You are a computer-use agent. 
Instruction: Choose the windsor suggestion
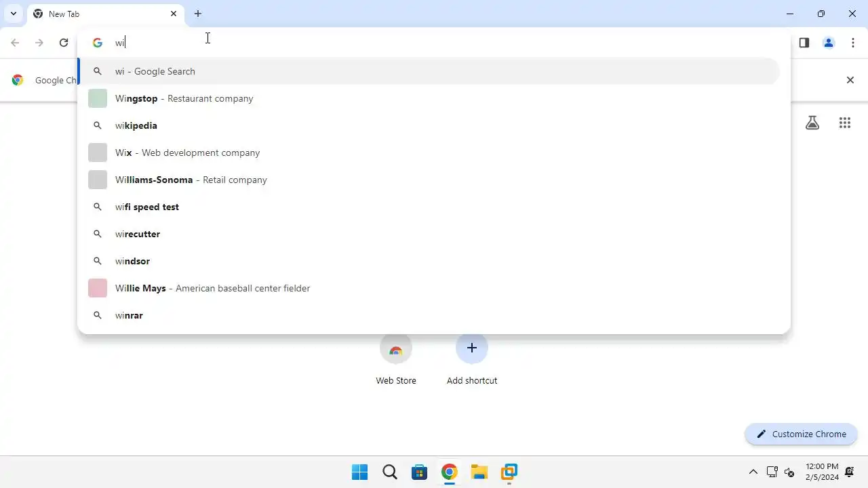(x=429, y=261)
